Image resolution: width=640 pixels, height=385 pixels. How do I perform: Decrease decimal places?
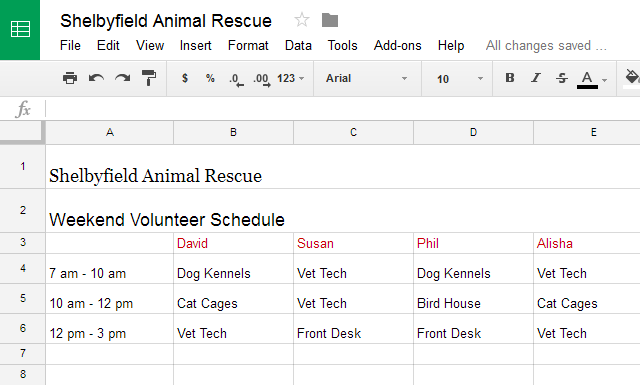click(236, 79)
